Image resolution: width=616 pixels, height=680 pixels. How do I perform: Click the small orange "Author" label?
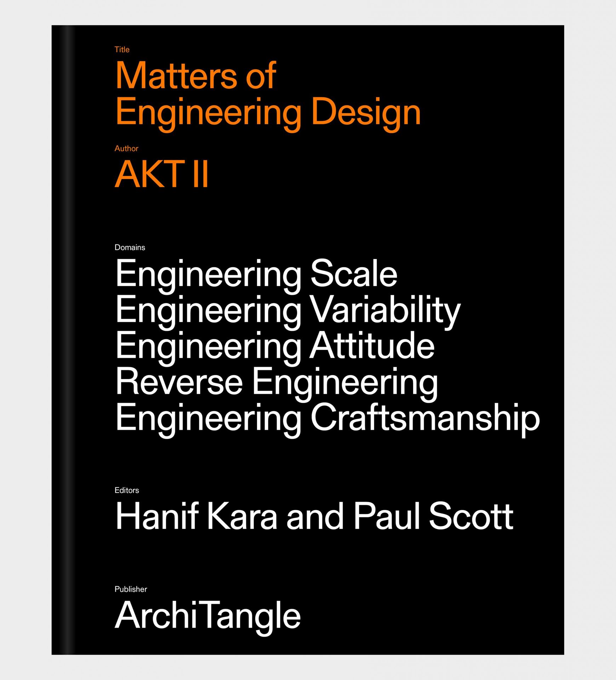click(126, 148)
